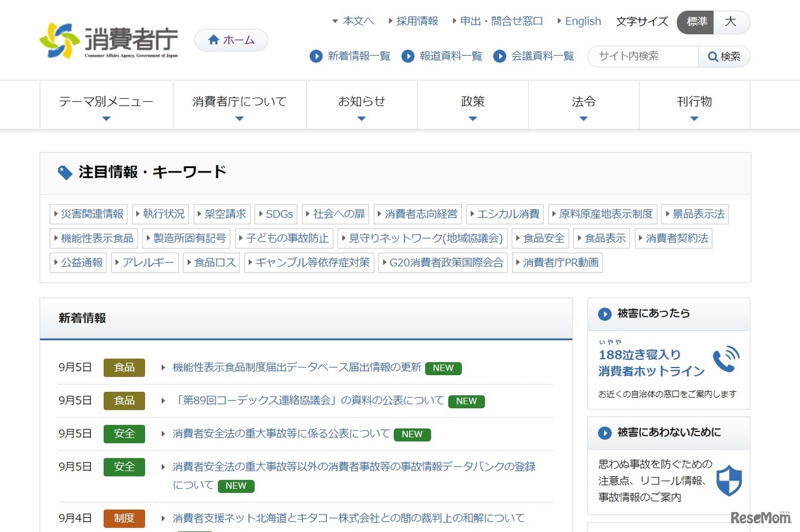Click the blue arrow icon before 報道資料一覧
The height and width of the screenshot is (532, 800).
tap(408, 56)
